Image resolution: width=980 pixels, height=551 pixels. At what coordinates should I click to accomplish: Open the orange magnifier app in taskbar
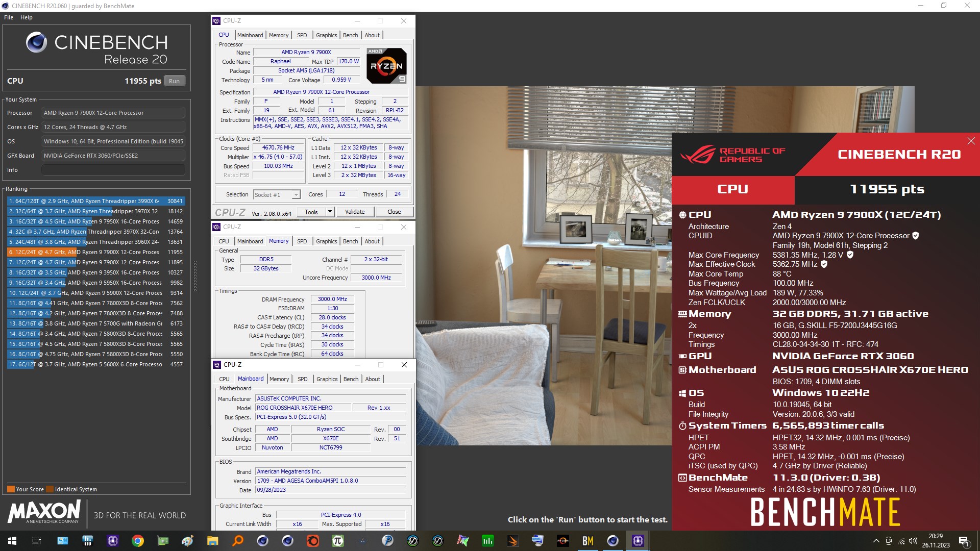pyautogui.click(x=238, y=541)
